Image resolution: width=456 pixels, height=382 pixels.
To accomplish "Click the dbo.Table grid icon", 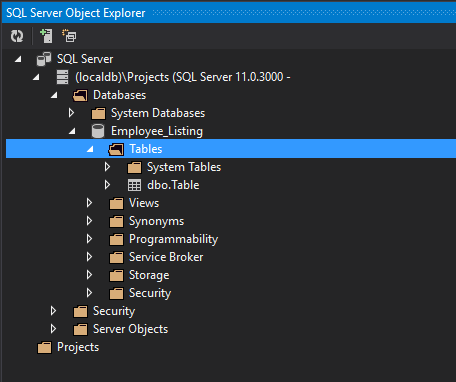I will pyautogui.click(x=134, y=185).
